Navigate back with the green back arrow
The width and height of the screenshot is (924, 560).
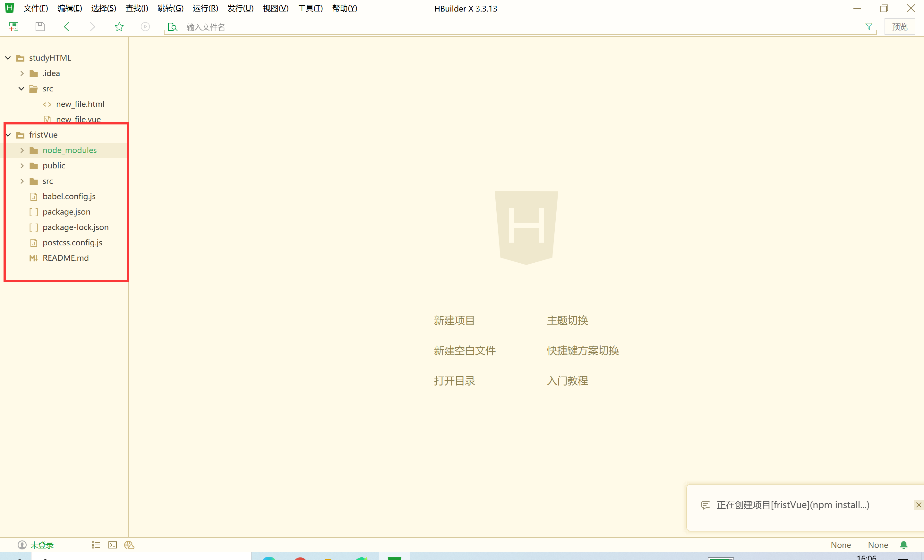(66, 26)
